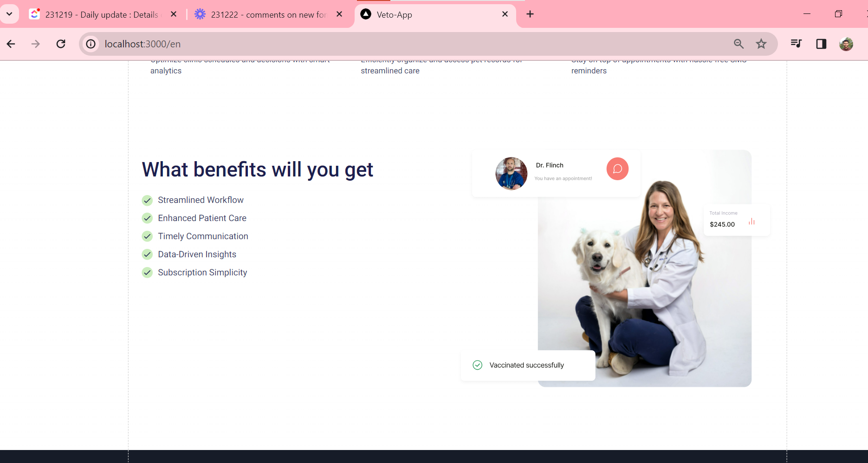This screenshot has height=463, width=868.
Task: Open the media controls icon
Action: pyautogui.click(x=796, y=44)
